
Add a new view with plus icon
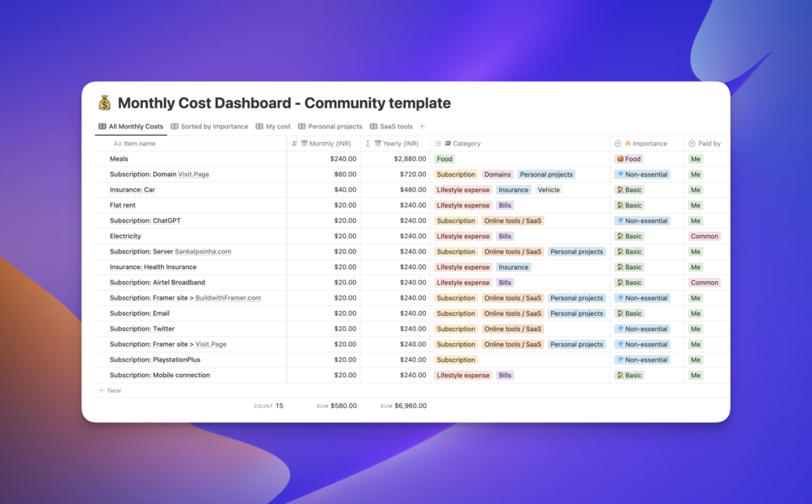point(422,126)
